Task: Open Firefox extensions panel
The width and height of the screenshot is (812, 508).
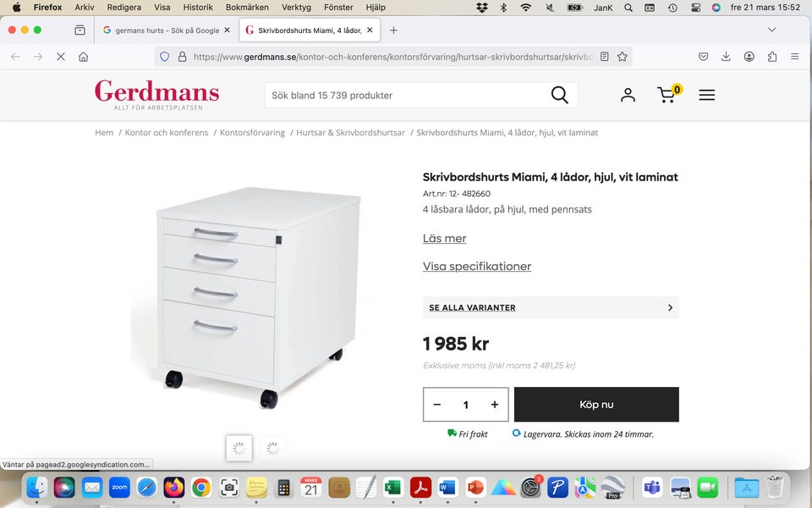Action: [x=772, y=57]
